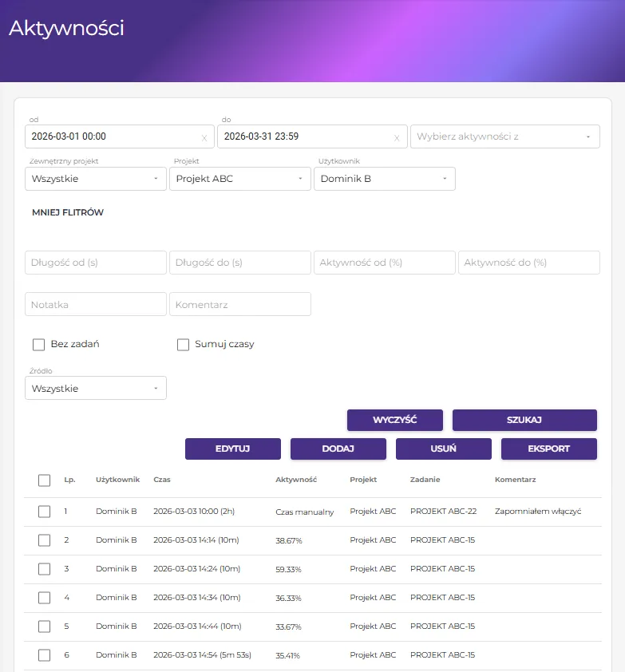Open 'Wybierz aktywności z' dropdown
625x672 pixels.
[x=505, y=136]
